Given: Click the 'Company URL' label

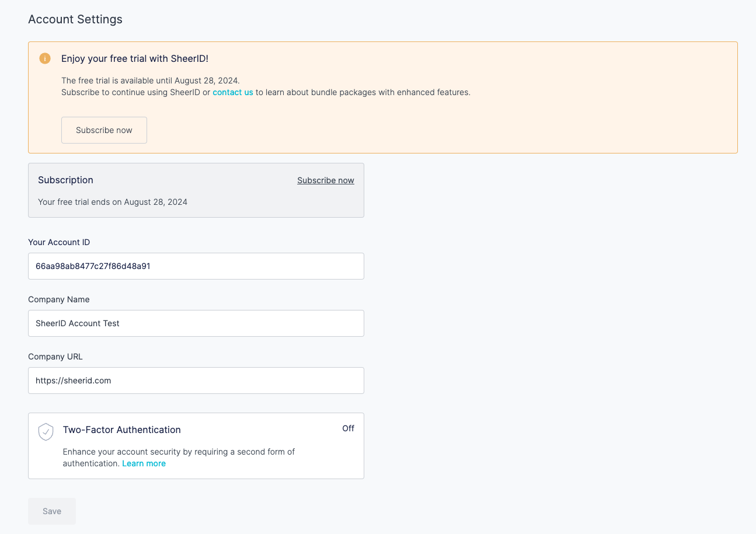Looking at the screenshot, I should (x=55, y=357).
